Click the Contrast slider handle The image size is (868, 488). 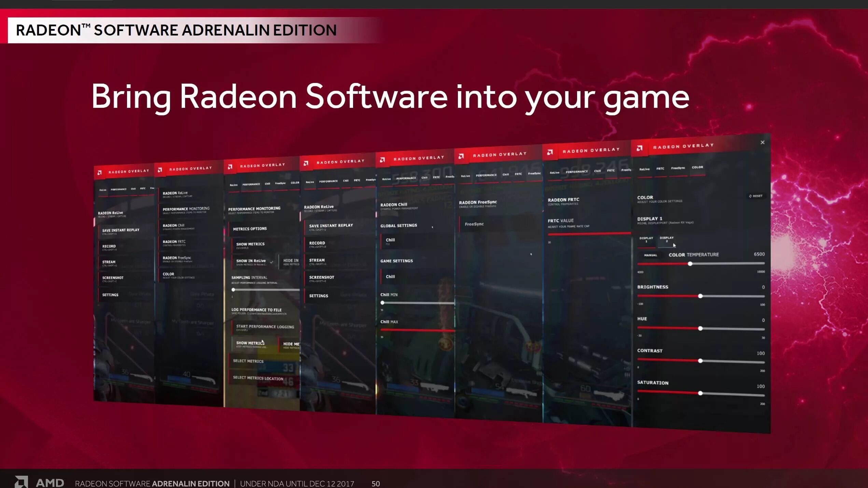coord(700,361)
